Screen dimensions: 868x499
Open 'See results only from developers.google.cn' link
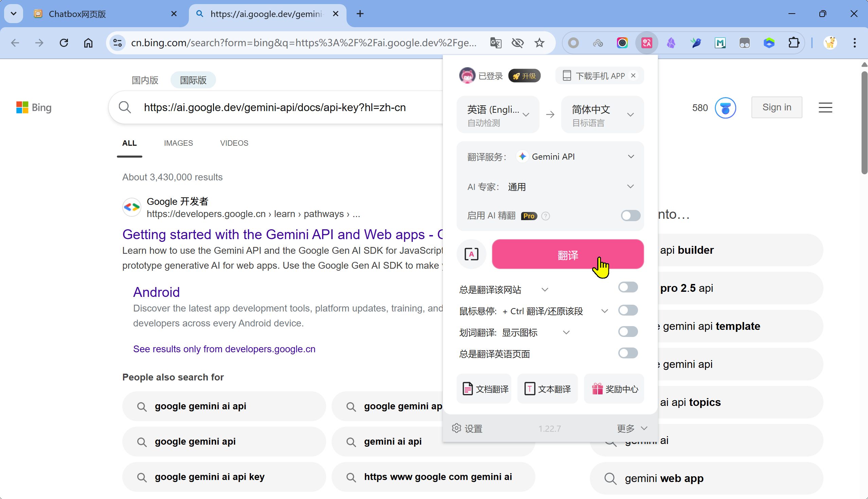(x=224, y=349)
